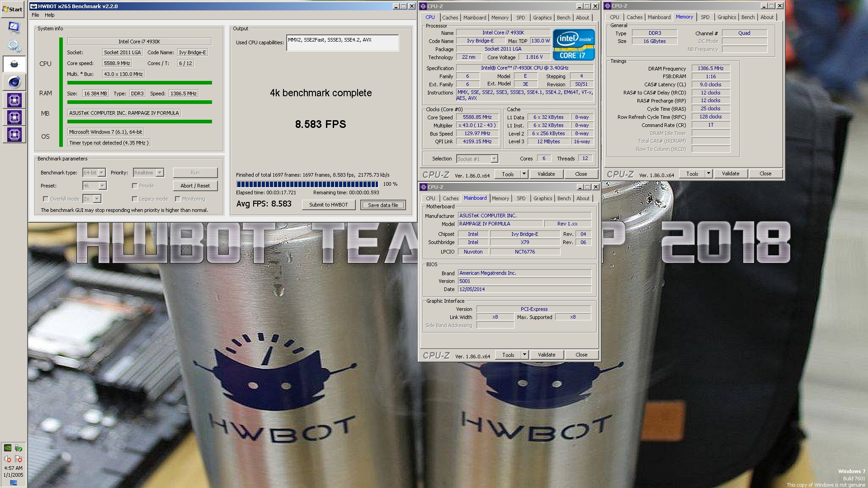Click the title icon of CPU-Z Mainboard window
868x488 pixels.
point(424,187)
